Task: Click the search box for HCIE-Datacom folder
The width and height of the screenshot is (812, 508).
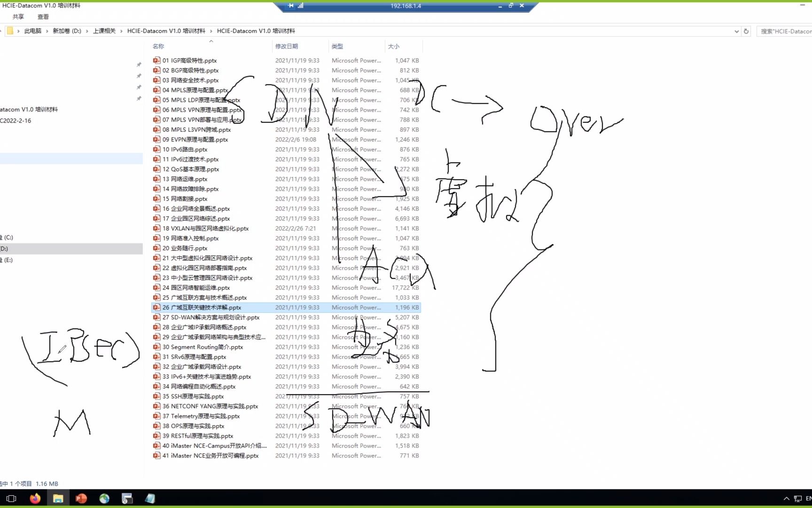Action: coord(784,31)
